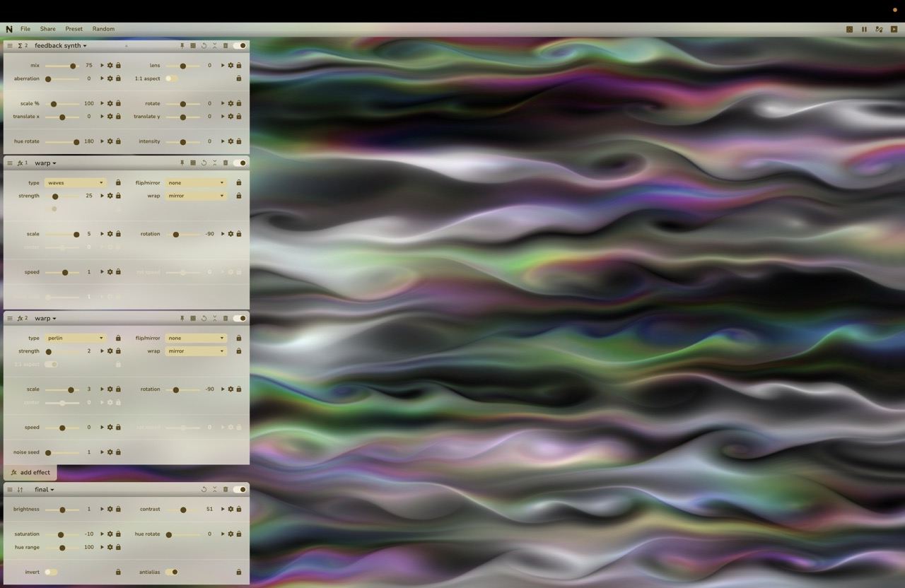Enable invert in the final panel

[49, 572]
